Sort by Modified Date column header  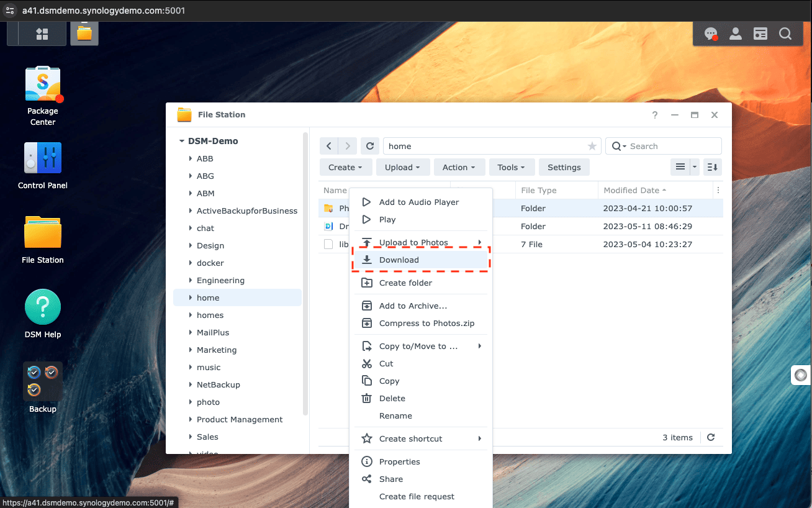point(656,190)
